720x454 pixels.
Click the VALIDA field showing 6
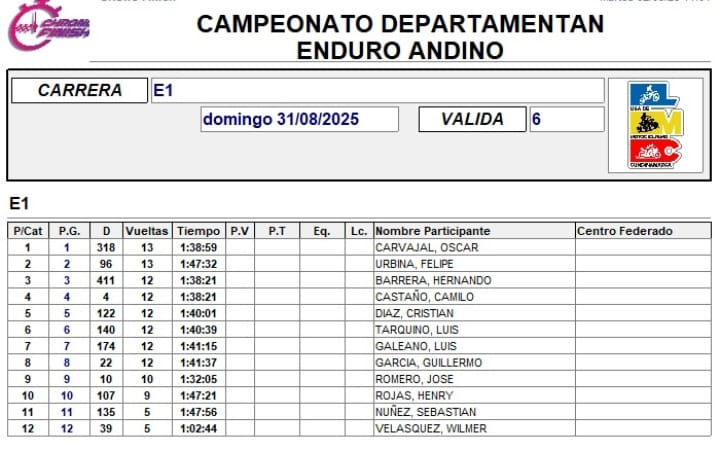[566, 120]
